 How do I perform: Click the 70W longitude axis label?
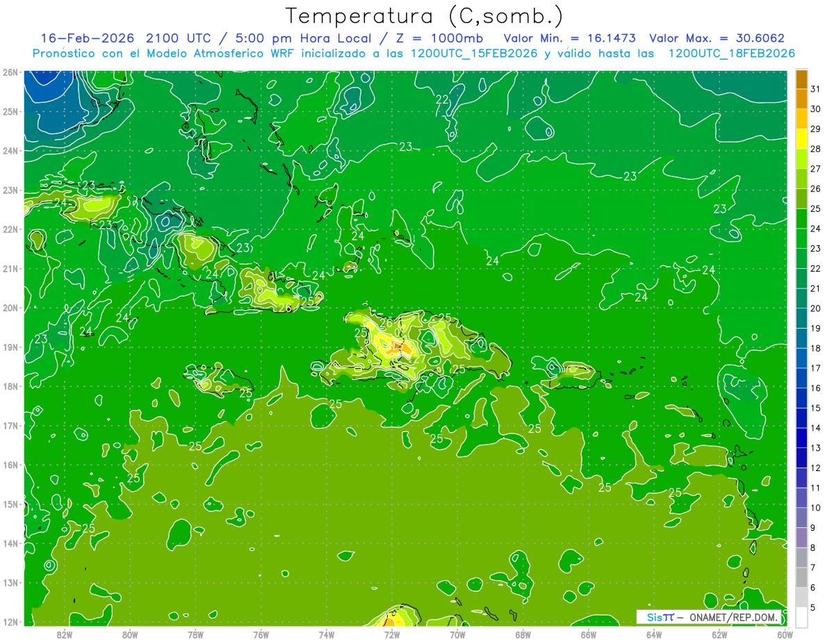[457, 634]
